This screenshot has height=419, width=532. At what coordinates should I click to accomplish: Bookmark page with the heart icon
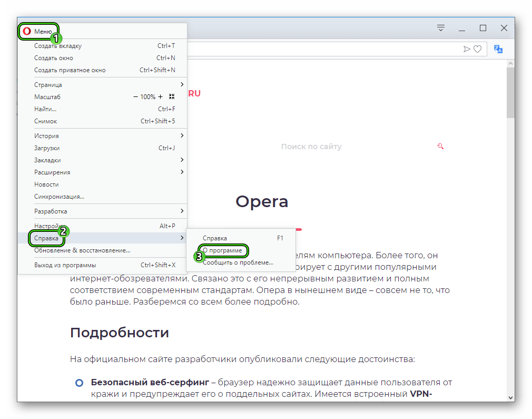[x=477, y=49]
